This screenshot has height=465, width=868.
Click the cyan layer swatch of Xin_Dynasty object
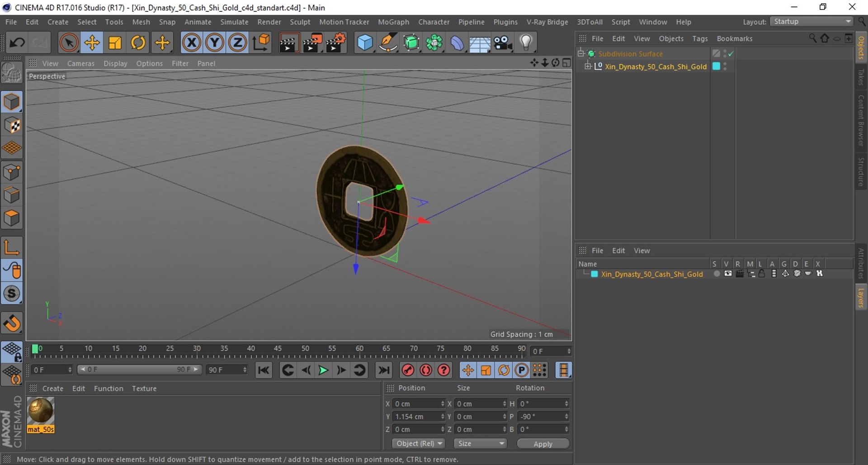pos(716,66)
